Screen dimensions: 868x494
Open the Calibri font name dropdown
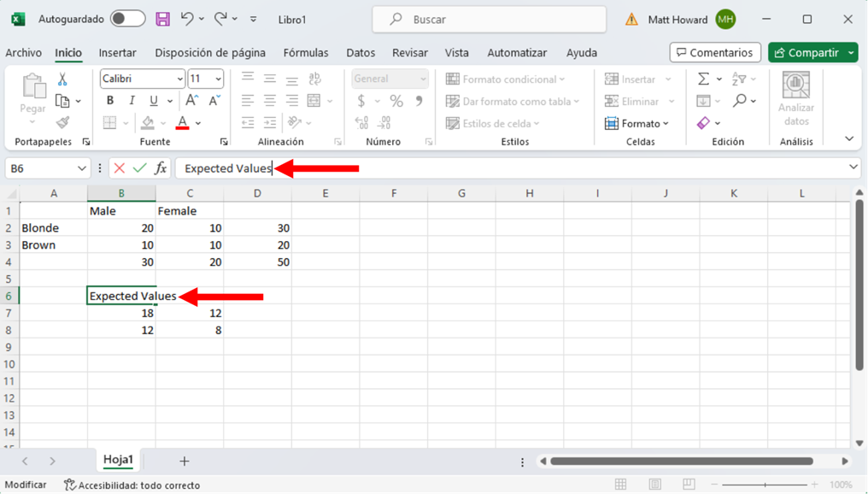click(x=179, y=79)
